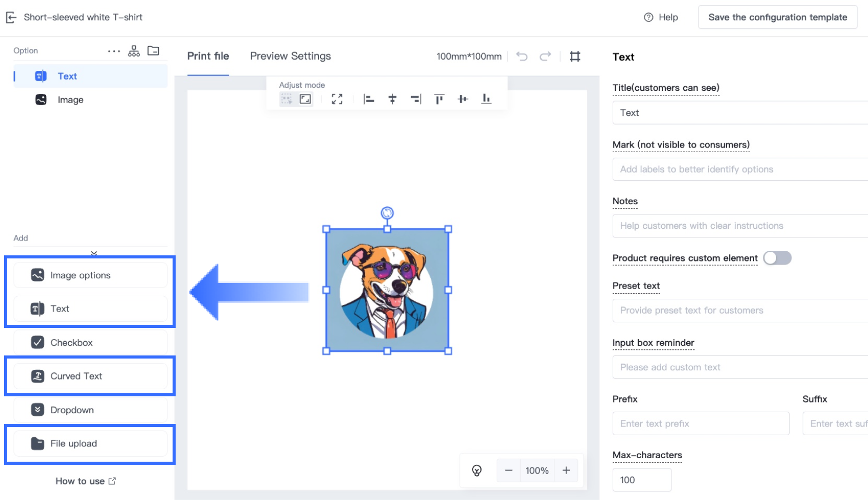
Task: Click the Image option icon in Option list
Action: tap(41, 100)
